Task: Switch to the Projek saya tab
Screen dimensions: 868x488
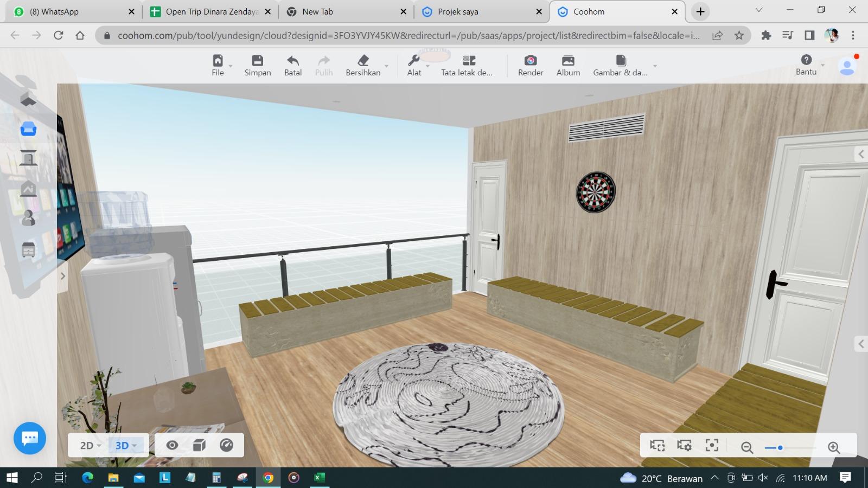Action: (x=482, y=11)
